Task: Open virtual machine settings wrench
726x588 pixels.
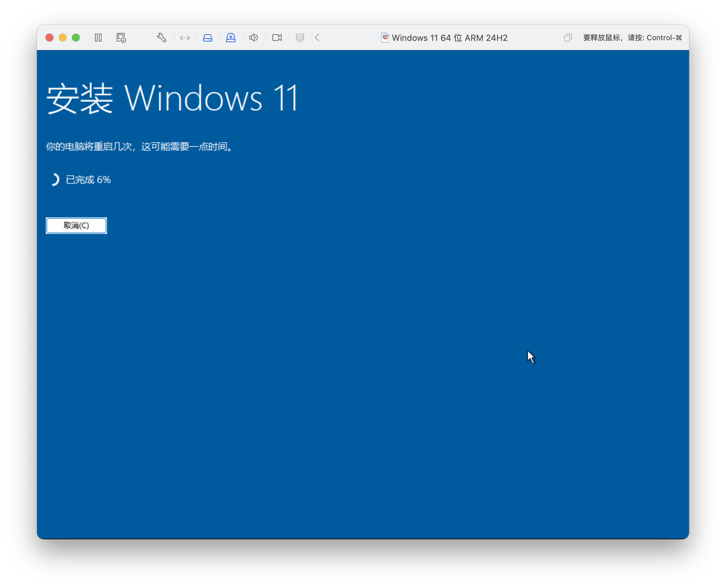Action: [x=161, y=38]
